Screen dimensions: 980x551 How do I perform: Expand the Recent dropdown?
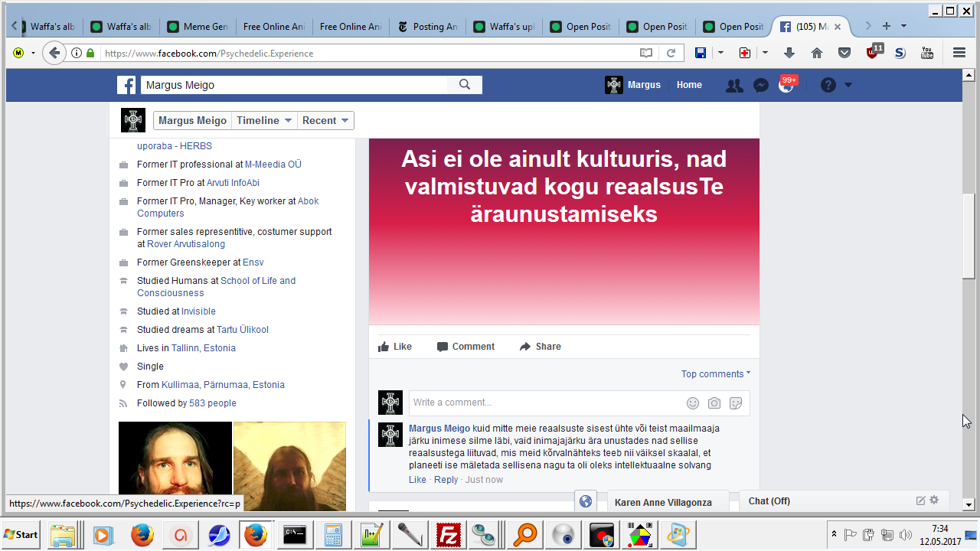coord(325,121)
